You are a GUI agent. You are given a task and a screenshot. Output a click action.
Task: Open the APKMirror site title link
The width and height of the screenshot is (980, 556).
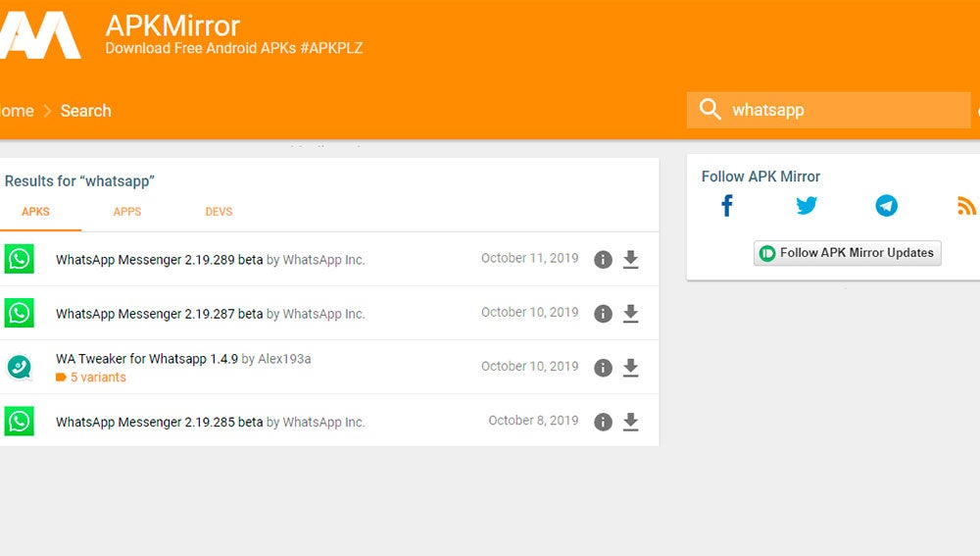pyautogui.click(x=172, y=25)
